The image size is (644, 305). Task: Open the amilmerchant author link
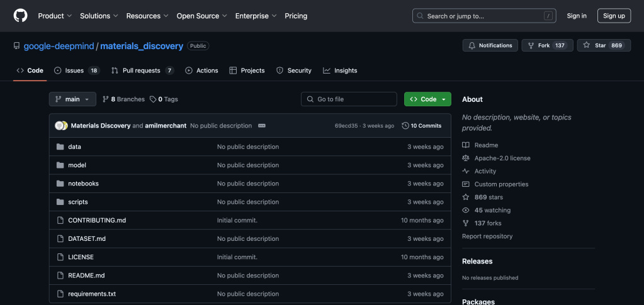[x=166, y=126]
